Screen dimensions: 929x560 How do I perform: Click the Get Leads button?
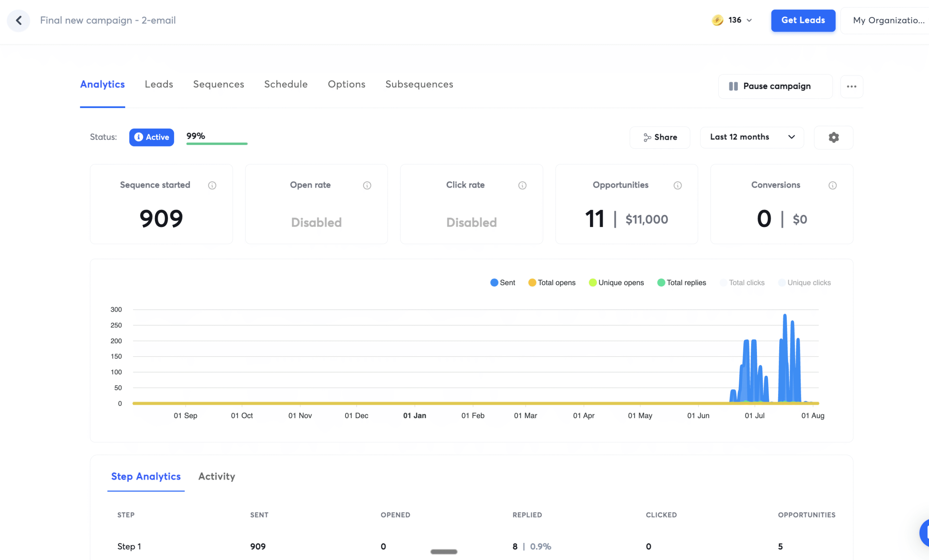(803, 20)
